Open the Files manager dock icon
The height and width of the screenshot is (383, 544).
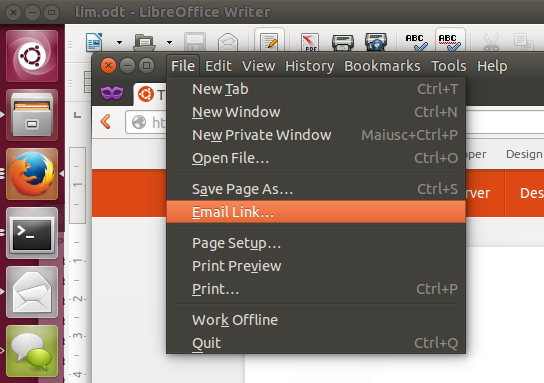32,115
